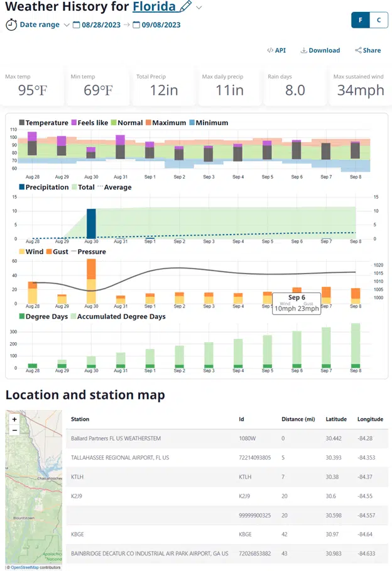Image resolution: width=392 pixels, height=571 pixels.
Task: Expand the location dropdown chevron next to Florida
Action: point(199,8)
